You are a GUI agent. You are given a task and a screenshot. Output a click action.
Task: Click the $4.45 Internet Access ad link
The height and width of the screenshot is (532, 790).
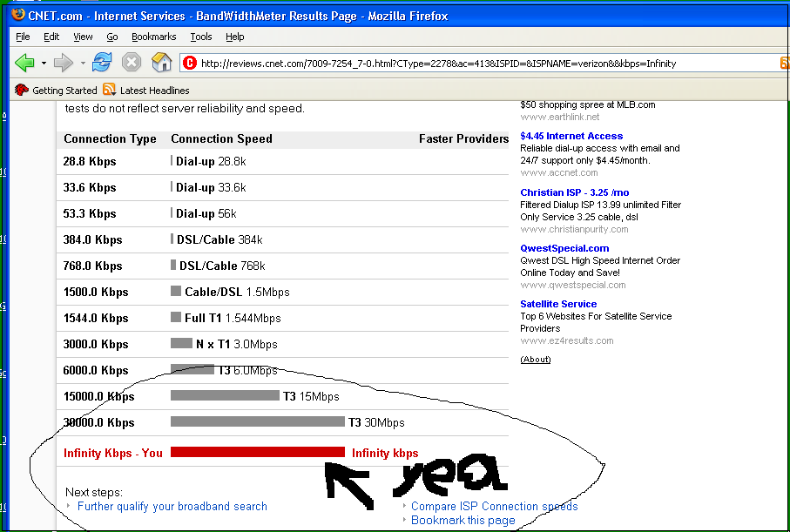coord(571,136)
